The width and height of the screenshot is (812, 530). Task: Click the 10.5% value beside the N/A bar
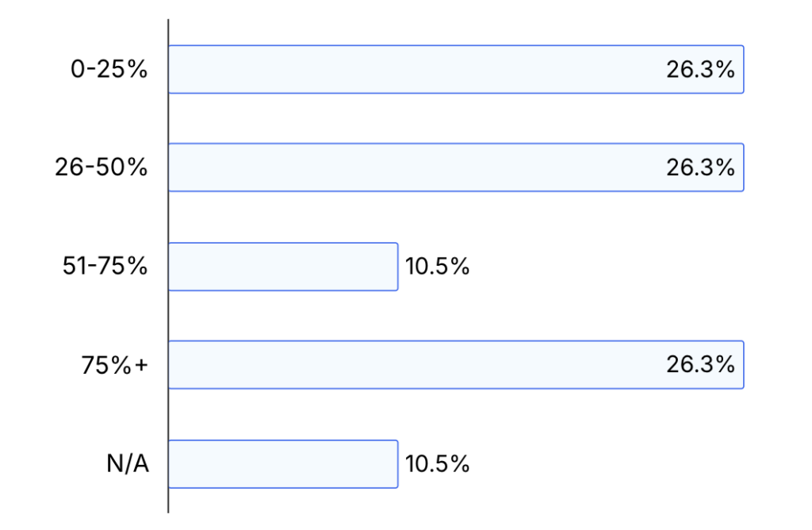(437, 463)
